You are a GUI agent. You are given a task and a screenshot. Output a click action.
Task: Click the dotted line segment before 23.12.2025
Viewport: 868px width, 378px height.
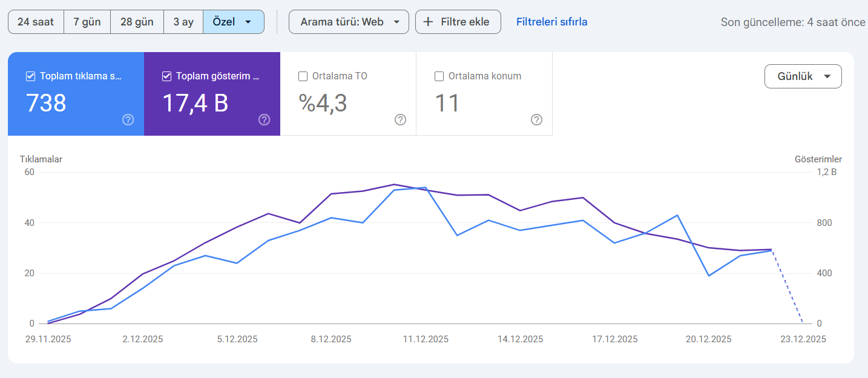(x=787, y=287)
